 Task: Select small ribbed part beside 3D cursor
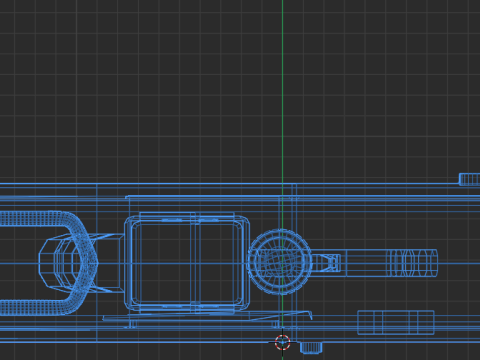coord(311,348)
